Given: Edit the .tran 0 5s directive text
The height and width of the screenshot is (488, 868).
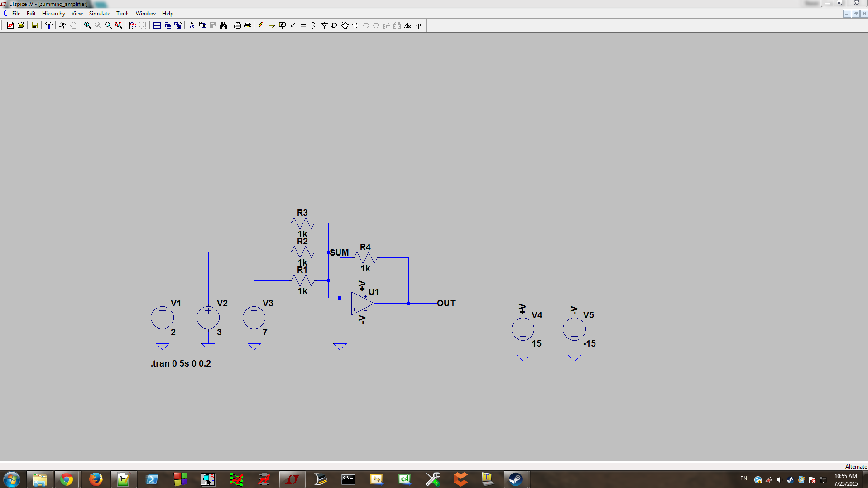Looking at the screenshot, I should 180,363.
